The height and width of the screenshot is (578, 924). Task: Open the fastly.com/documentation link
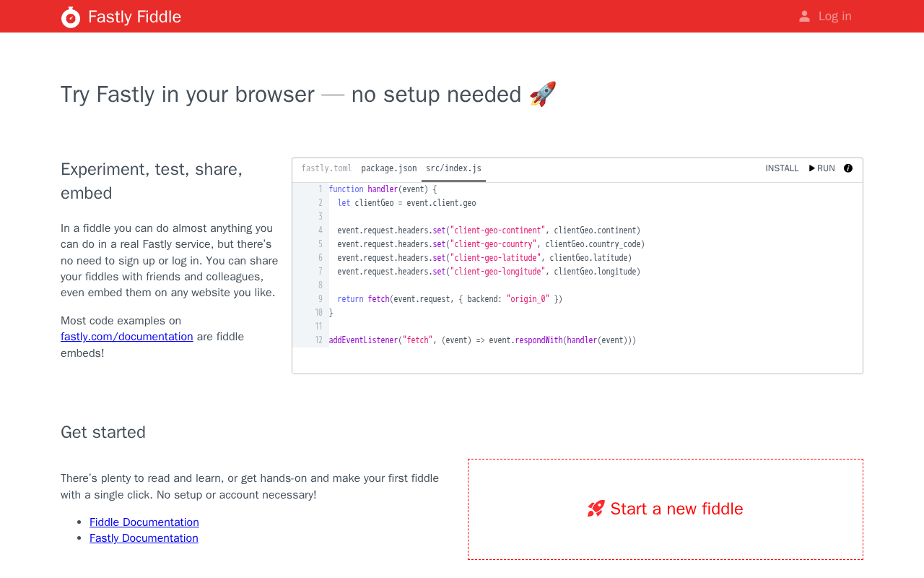point(127,337)
